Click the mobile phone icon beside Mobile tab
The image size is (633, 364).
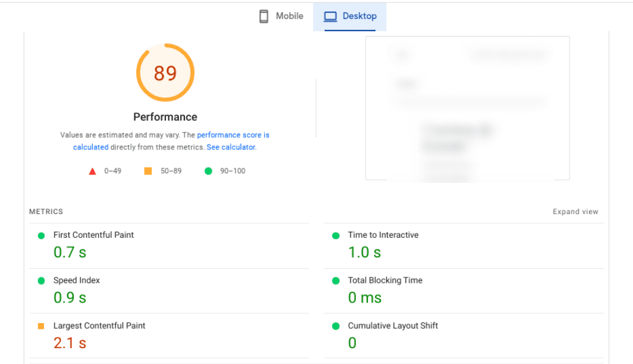[264, 16]
